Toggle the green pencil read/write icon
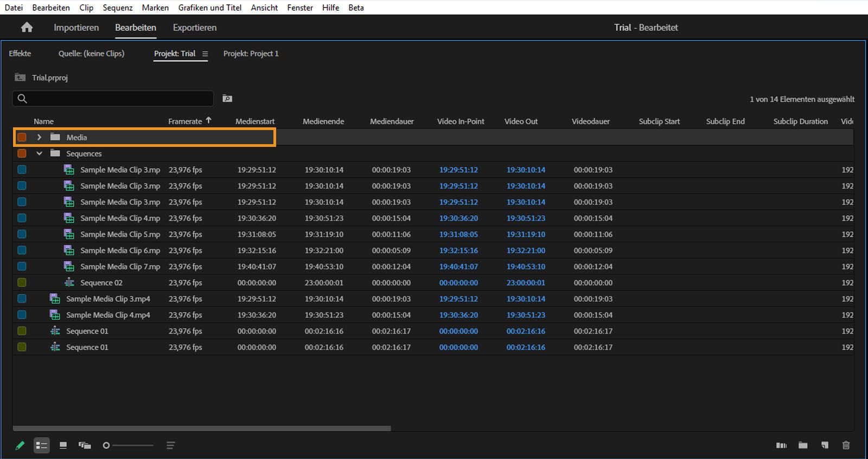 (x=20, y=445)
